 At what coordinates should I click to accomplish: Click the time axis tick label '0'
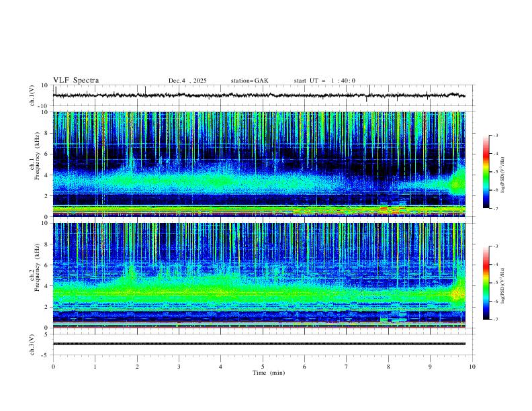click(53, 367)
